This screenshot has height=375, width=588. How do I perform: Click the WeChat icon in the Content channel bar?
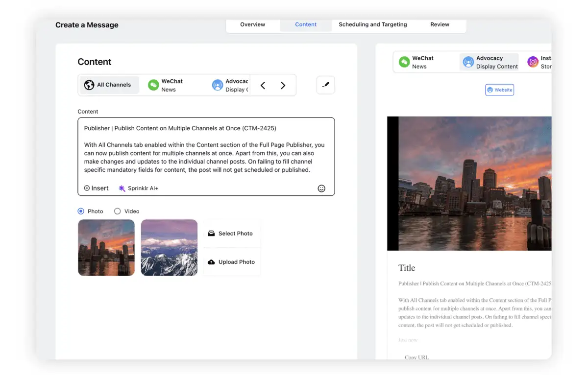(x=153, y=85)
